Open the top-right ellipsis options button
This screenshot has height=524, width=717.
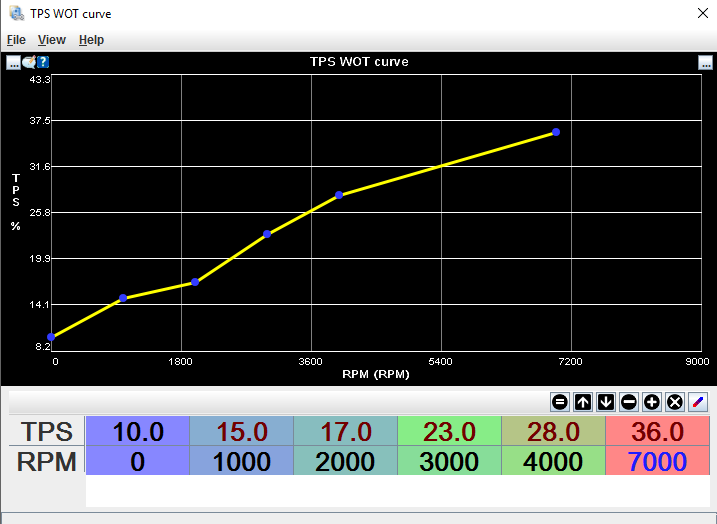point(704,62)
